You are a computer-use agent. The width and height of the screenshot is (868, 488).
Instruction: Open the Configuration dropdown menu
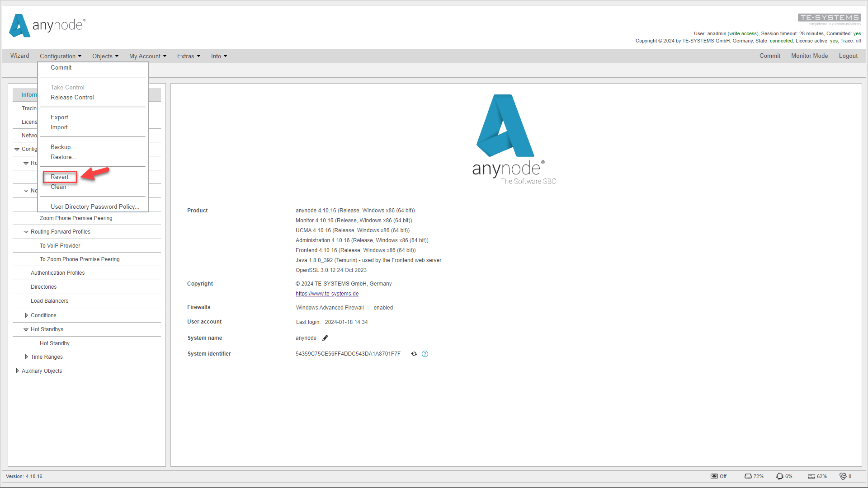[60, 56]
